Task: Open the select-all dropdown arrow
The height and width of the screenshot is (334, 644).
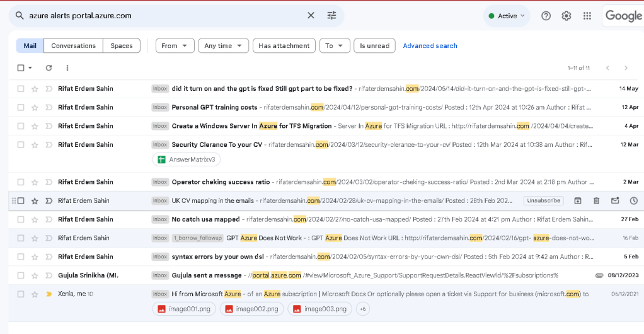Action: pyautogui.click(x=30, y=68)
